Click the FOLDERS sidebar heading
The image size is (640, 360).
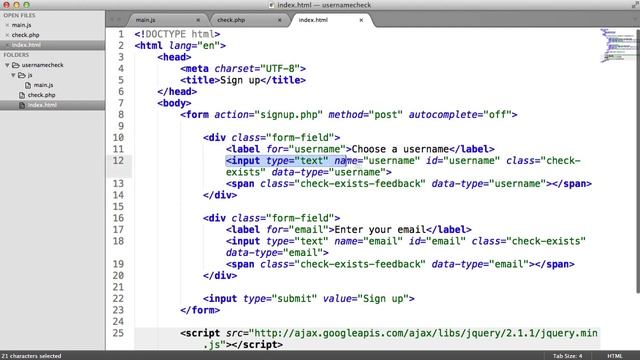[x=16, y=55]
